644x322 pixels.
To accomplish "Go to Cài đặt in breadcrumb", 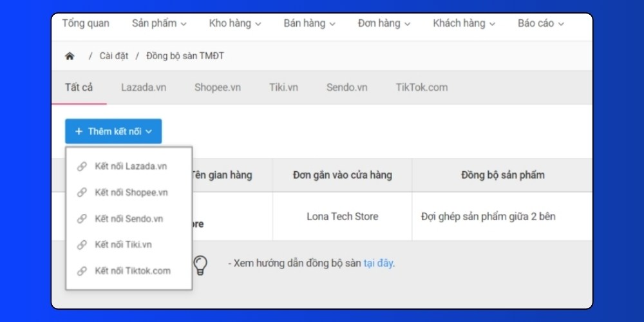I will [x=114, y=56].
